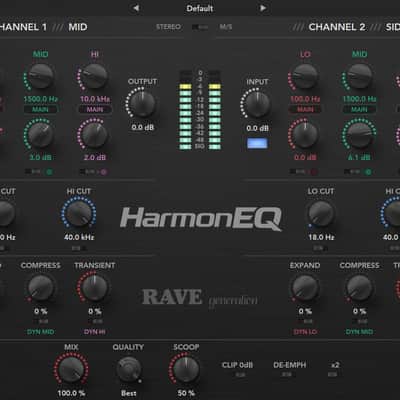Toggle the band switch under Channel 2 LO 0.0 dB
This screenshot has width=400, height=400.
297,172
